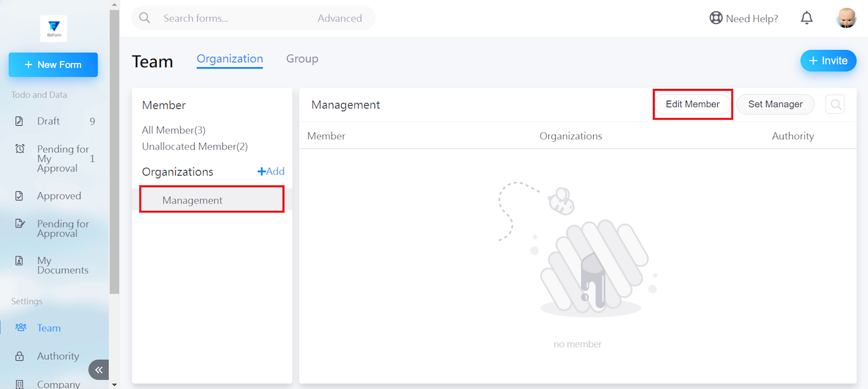
Task: Switch to the Group tab
Action: tap(302, 59)
